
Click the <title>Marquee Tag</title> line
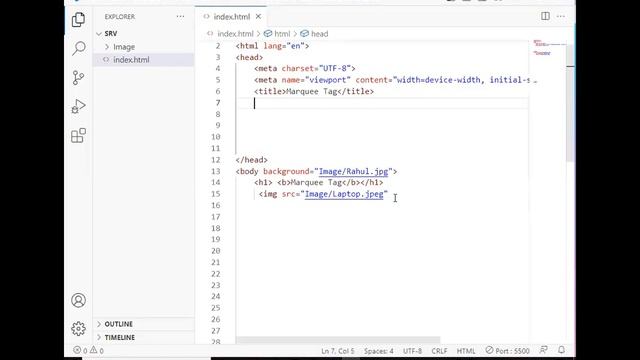(x=314, y=91)
